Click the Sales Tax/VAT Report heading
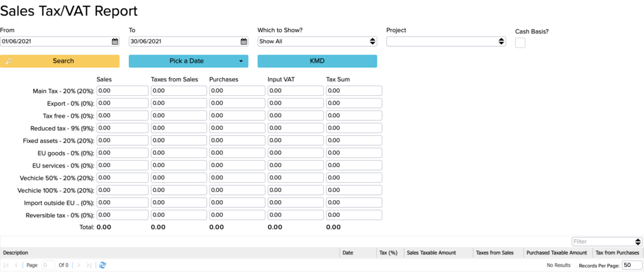644x272 pixels. click(x=69, y=11)
